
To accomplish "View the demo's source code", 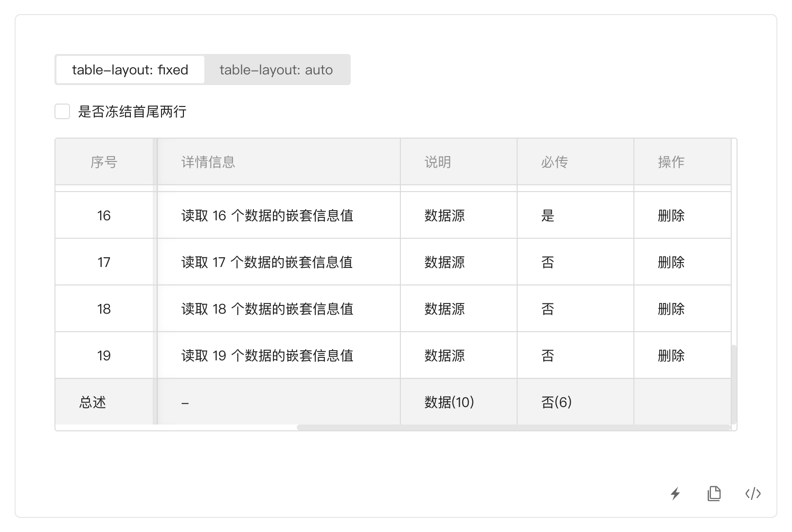I will (x=753, y=494).
